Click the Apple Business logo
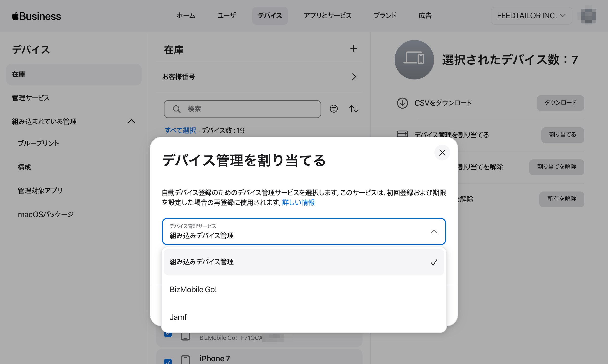The width and height of the screenshot is (608, 364). pyautogui.click(x=36, y=16)
